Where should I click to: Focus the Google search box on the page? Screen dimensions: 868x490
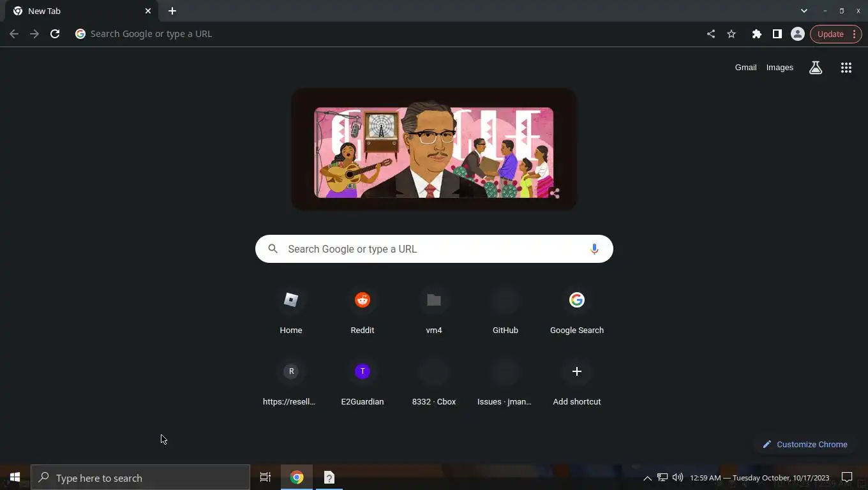[x=434, y=249]
